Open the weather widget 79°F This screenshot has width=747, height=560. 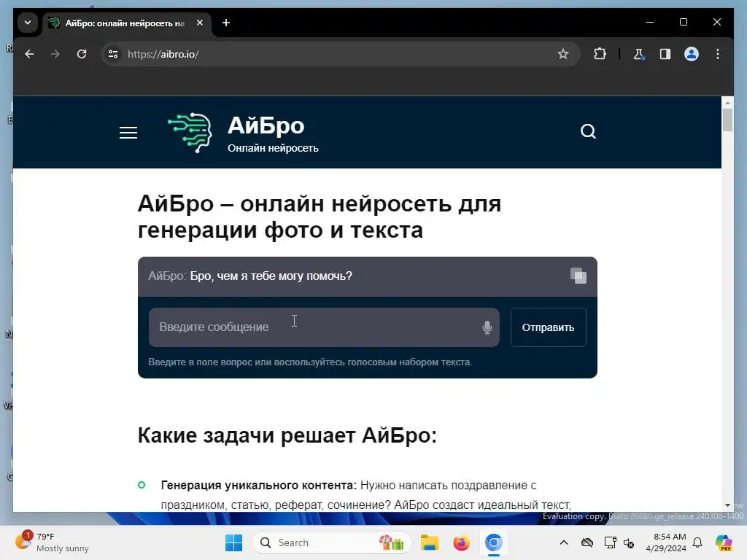coord(53,542)
